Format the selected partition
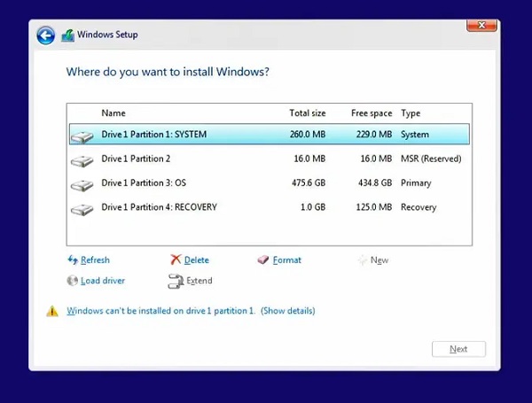Screen dimensions: 532x403 [x=286, y=260]
